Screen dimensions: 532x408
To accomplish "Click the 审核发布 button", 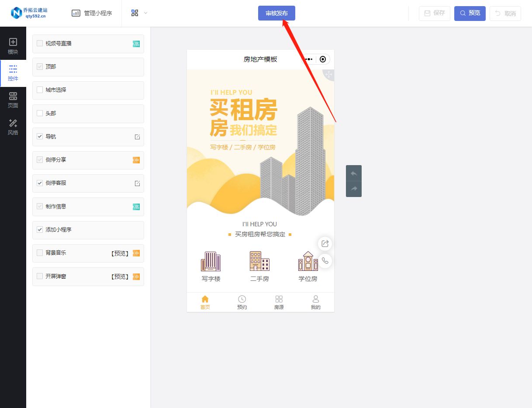I will [x=276, y=13].
